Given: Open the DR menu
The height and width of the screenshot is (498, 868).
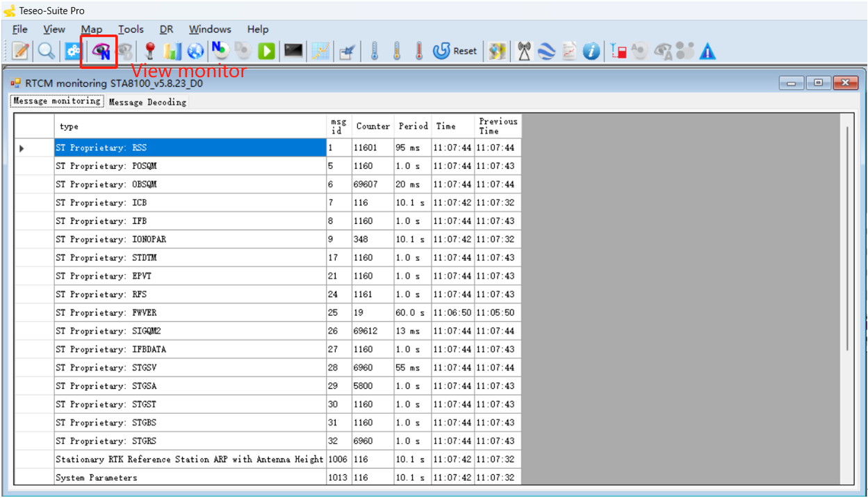Looking at the screenshot, I should (x=166, y=29).
